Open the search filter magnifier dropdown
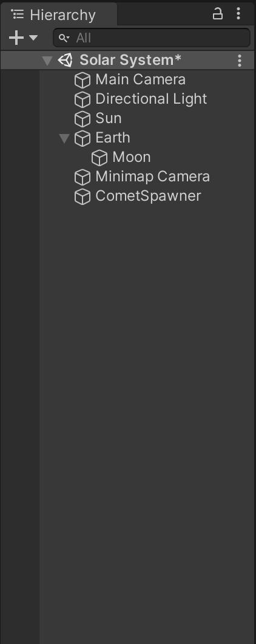 [64, 38]
